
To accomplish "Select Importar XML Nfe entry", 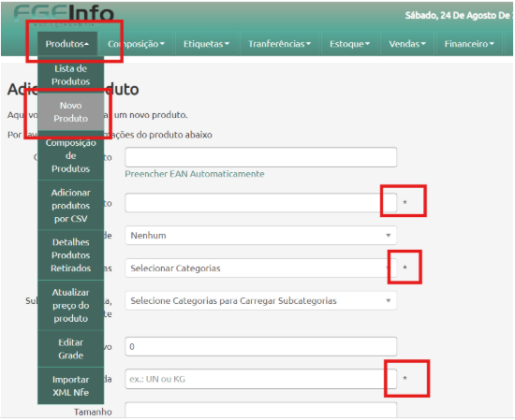I will [x=71, y=386].
